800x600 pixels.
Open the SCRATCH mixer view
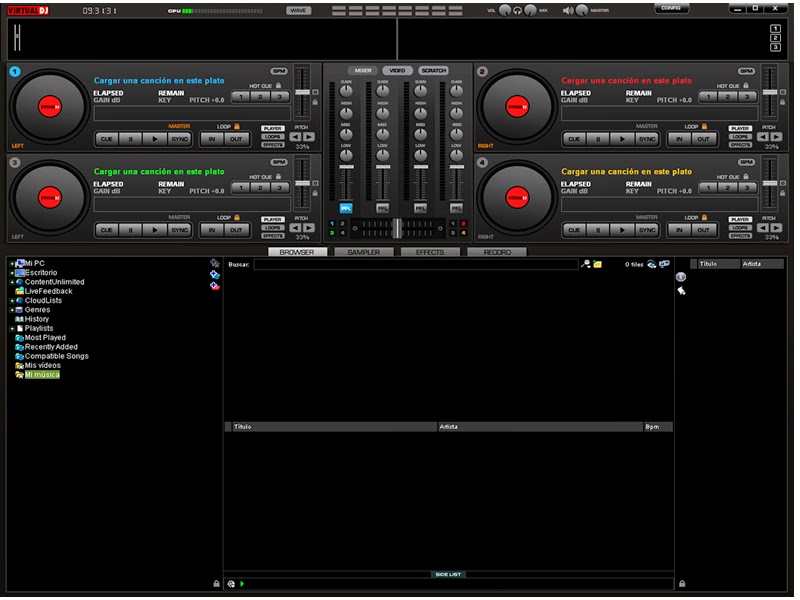coord(432,71)
